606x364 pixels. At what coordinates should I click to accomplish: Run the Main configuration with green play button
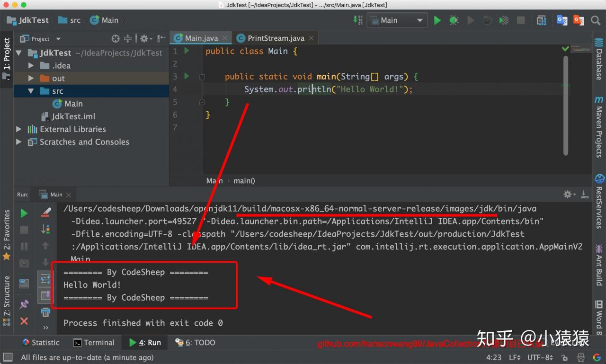pyautogui.click(x=437, y=20)
